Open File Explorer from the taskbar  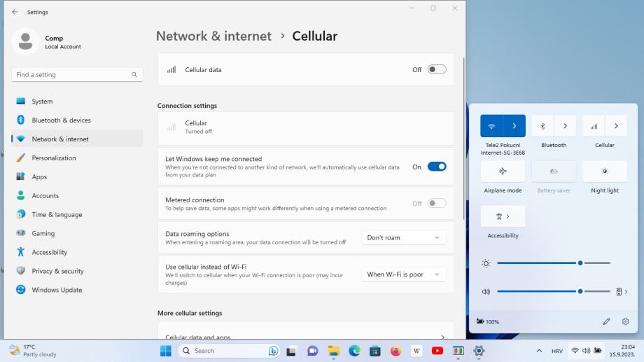333,351
